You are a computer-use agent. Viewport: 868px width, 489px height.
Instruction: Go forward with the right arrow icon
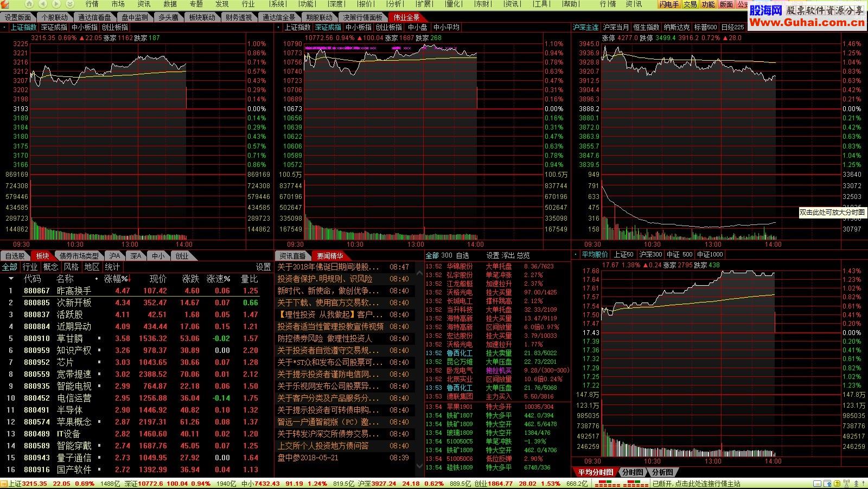coord(56,4)
